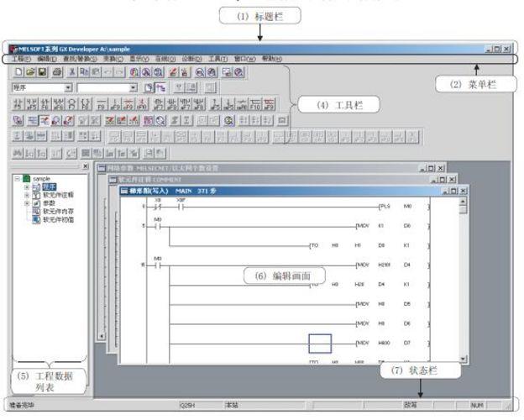Click left scroll arrow in network parameter window
This screenshot has height=420, width=524.
102,336
